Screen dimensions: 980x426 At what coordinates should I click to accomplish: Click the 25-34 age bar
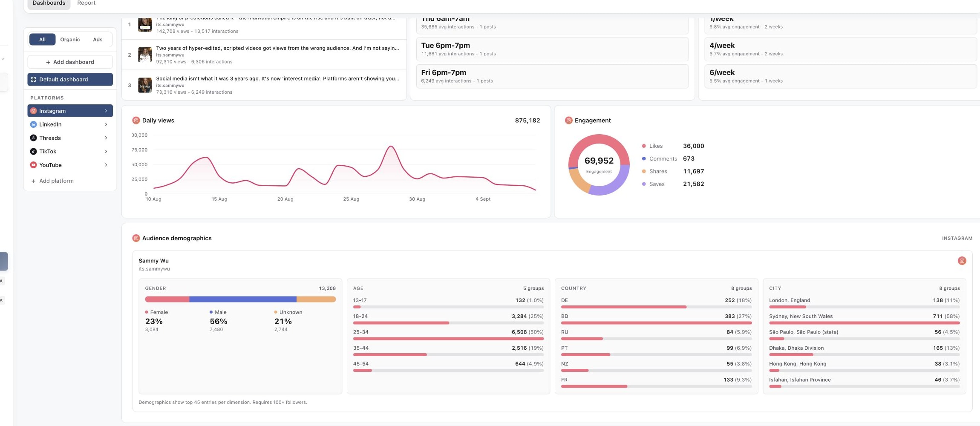[448, 339]
